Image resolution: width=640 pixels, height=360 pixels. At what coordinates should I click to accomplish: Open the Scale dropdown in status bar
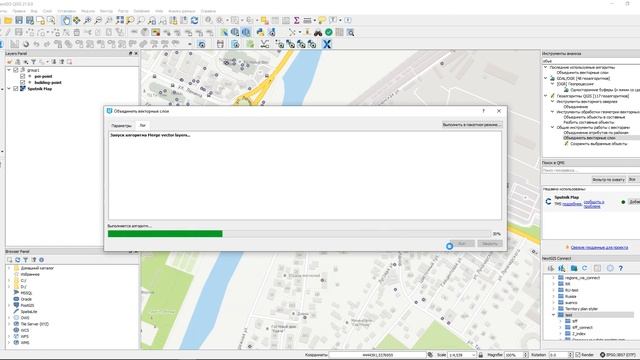pyautogui.click(x=473, y=355)
